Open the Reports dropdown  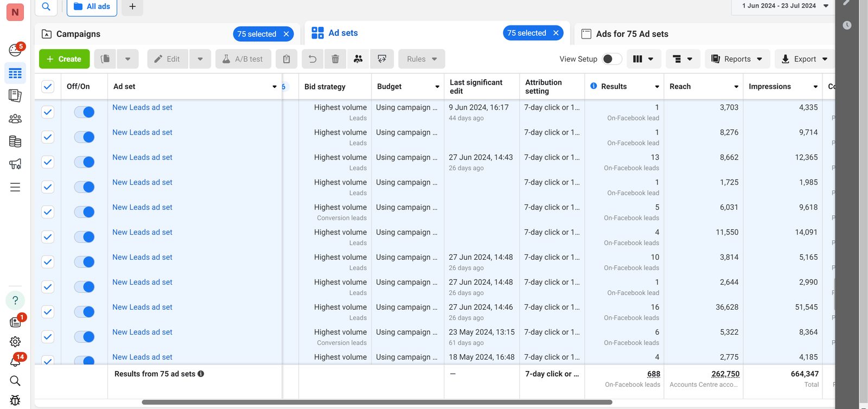click(x=737, y=59)
